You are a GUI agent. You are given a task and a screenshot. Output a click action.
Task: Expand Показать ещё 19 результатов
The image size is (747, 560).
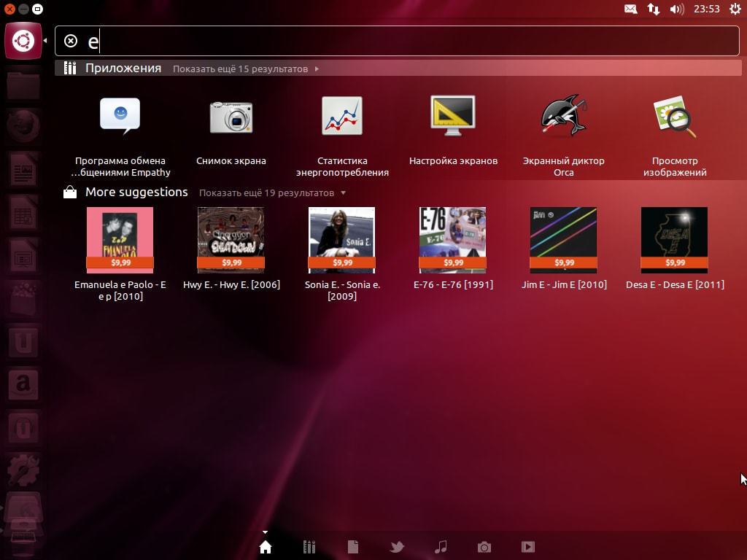click(x=272, y=192)
